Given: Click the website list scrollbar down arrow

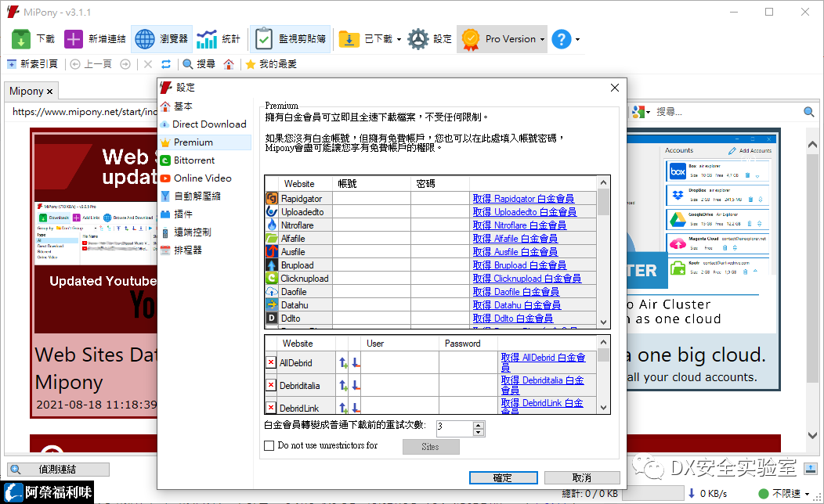Looking at the screenshot, I should coord(603,322).
